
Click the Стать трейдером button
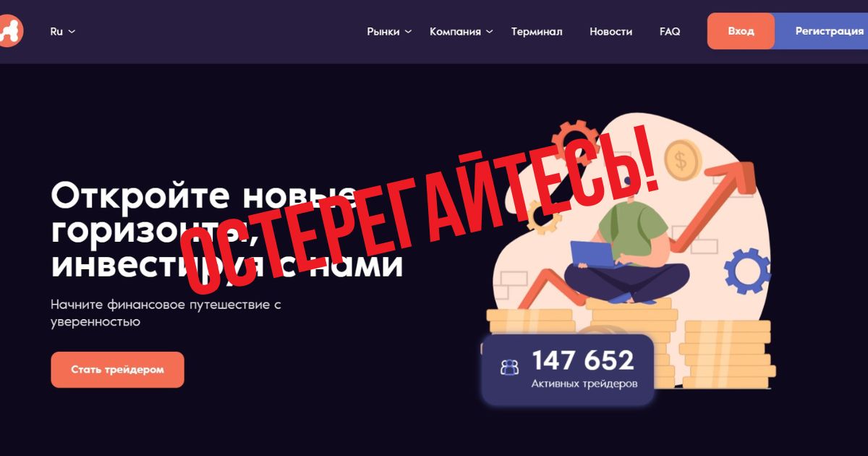(117, 369)
